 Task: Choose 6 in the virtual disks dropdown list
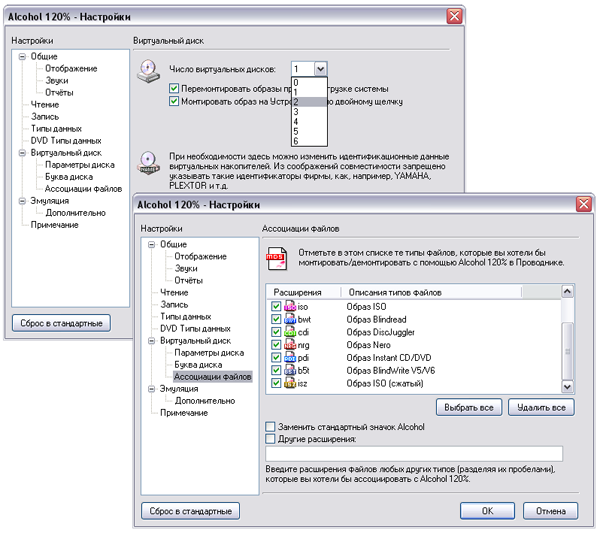click(309, 141)
